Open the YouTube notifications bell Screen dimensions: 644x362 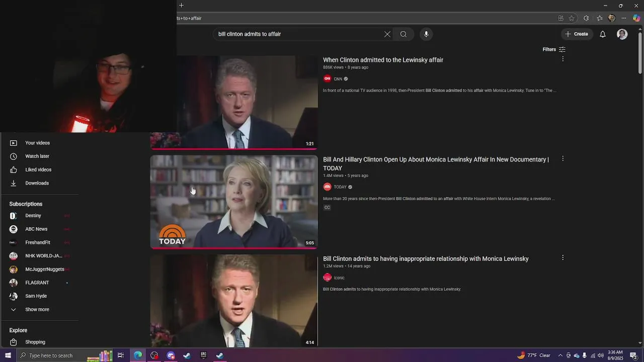(x=602, y=34)
